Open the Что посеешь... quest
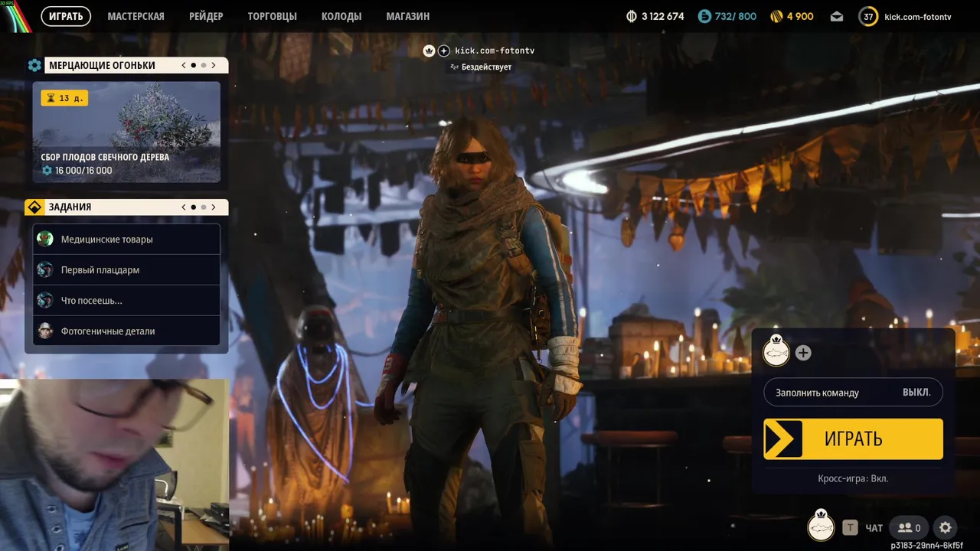Viewport: 980px width, 551px height. [x=126, y=301]
